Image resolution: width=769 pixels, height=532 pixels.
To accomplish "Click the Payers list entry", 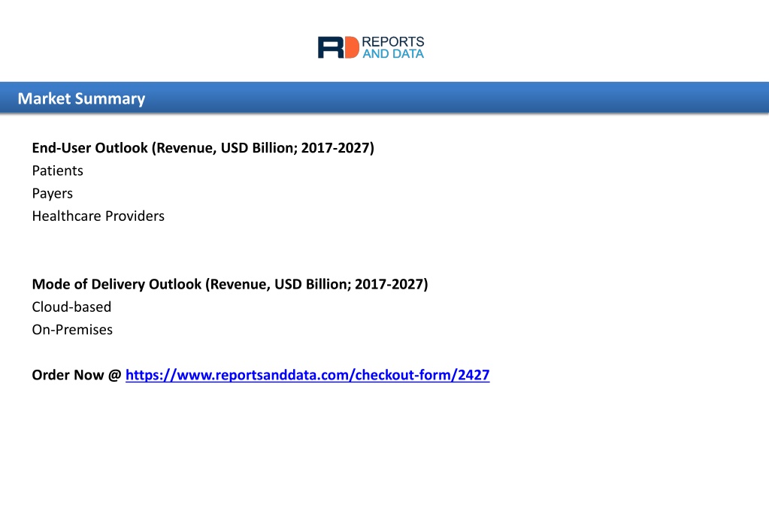I will (x=52, y=194).
